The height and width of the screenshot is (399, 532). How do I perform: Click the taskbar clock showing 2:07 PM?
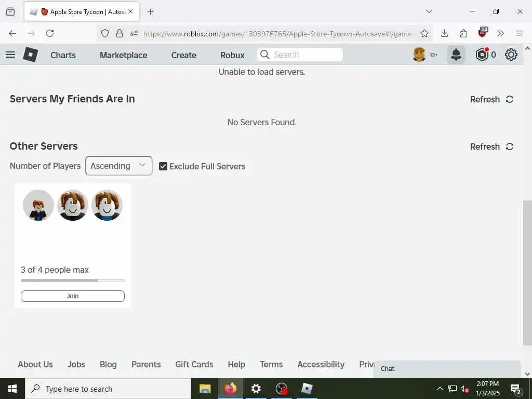487,389
